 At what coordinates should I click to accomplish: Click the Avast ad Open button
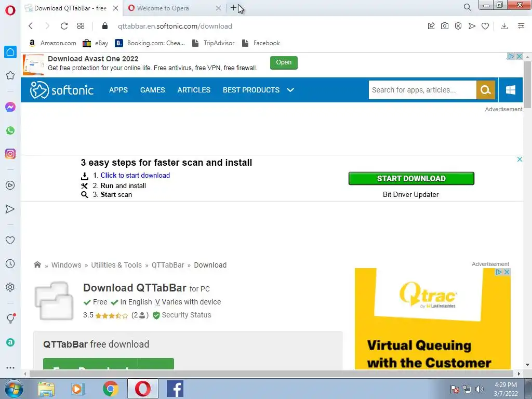coord(284,62)
